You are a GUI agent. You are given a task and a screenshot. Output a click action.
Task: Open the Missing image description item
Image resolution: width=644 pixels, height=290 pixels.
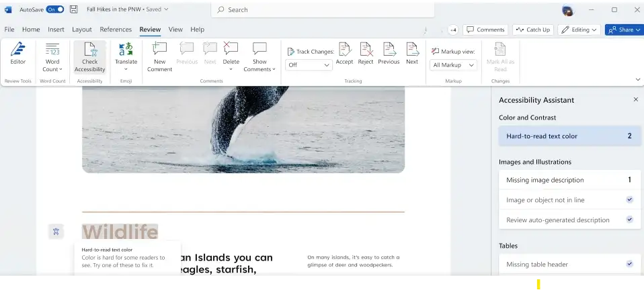(x=569, y=180)
